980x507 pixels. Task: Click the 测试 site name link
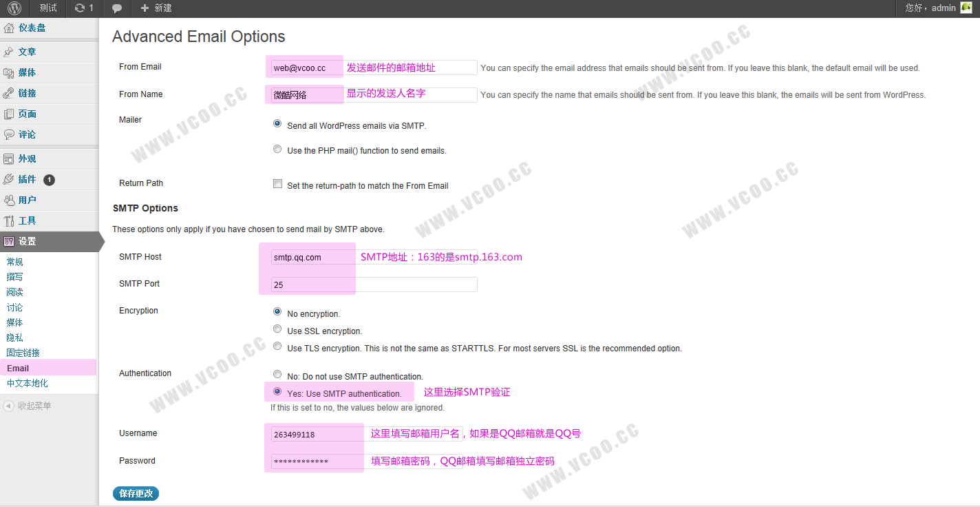pos(48,8)
